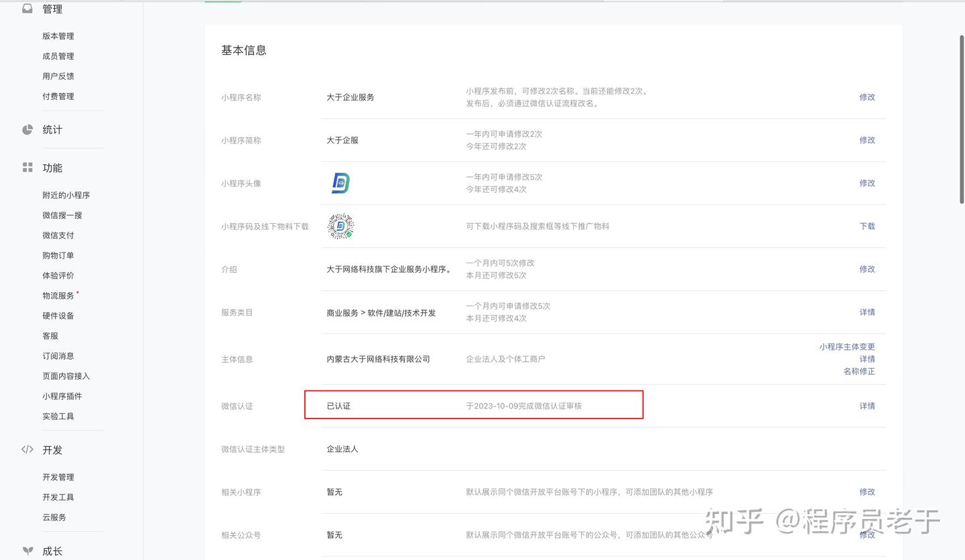The width and height of the screenshot is (965, 560).
Task: Go to 硬件设备 page
Action: point(58,316)
